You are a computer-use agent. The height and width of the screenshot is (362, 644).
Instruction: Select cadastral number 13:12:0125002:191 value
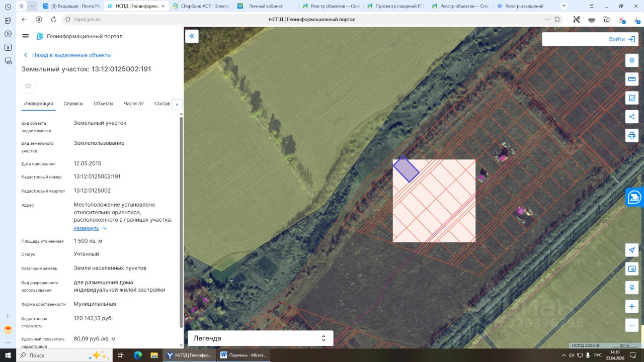97,176
